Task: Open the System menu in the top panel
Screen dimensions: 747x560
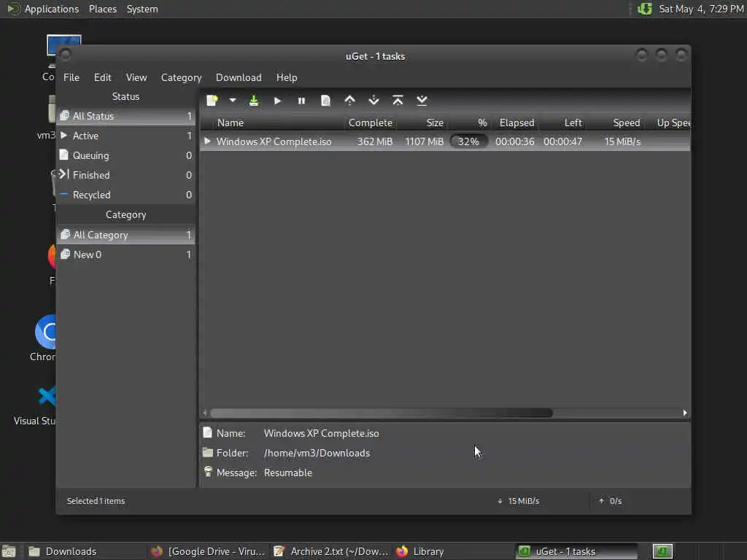Action: pyautogui.click(x=142, y=9)
